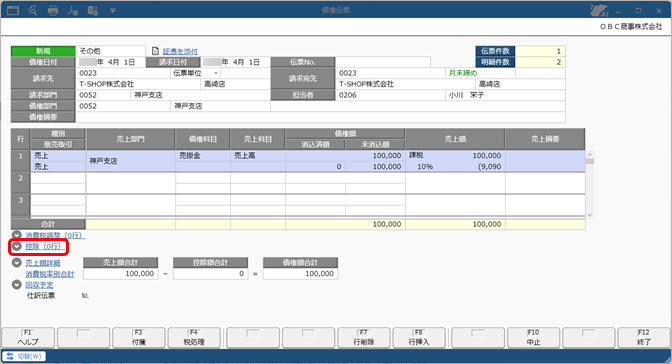
Task: Click the F8 行挿入 button
Action: point(419,337)
